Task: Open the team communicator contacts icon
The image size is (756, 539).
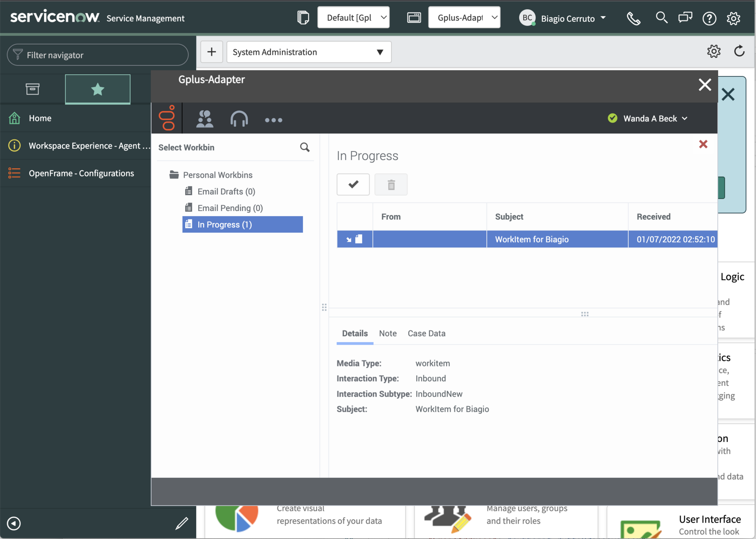Action: (205, 119)
